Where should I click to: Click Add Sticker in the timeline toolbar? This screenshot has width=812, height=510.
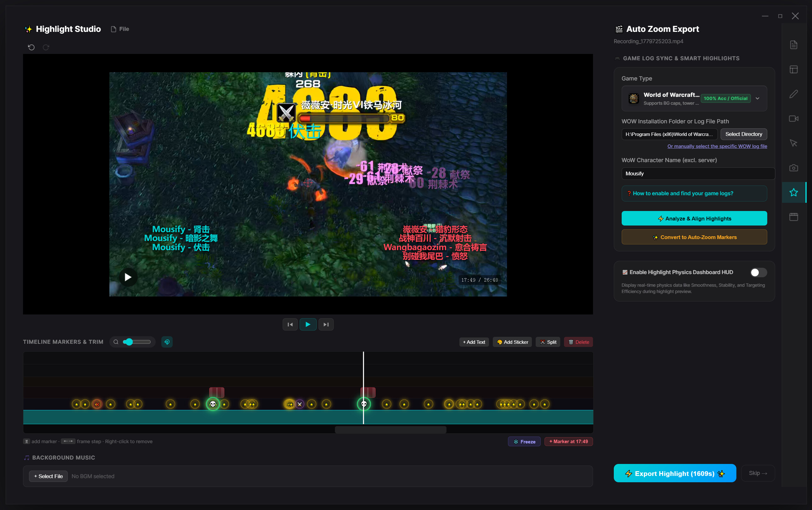(512, 342)
